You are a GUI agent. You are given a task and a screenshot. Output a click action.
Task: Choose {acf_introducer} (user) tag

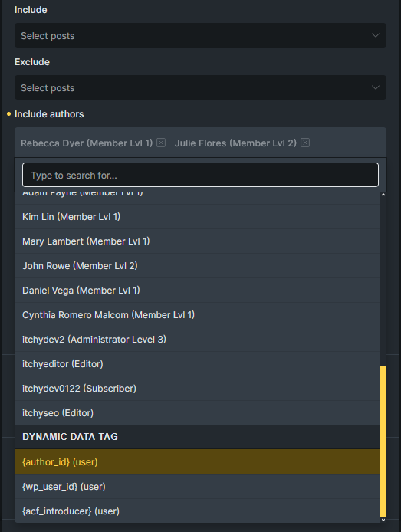tap(197, 511)
